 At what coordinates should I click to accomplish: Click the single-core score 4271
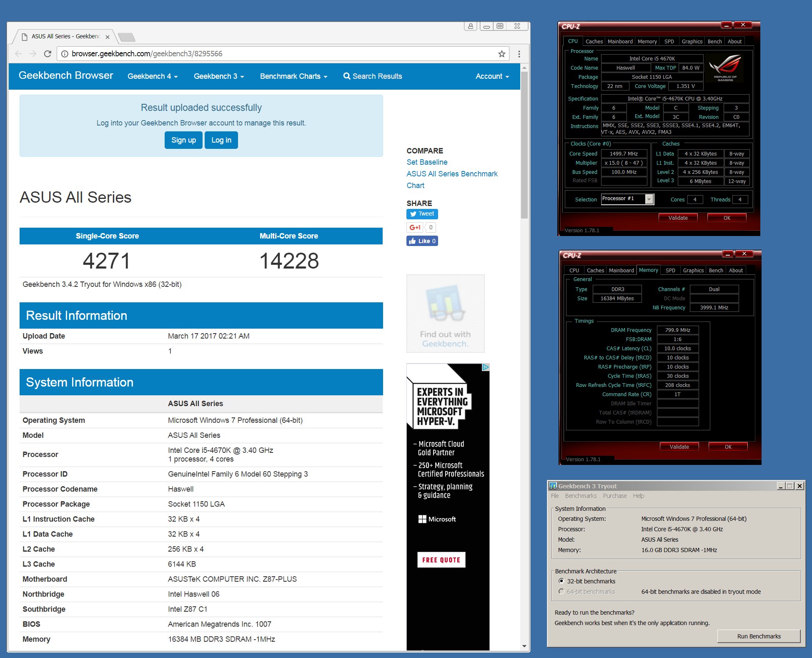pyautogui.click(x=107, y=261)
